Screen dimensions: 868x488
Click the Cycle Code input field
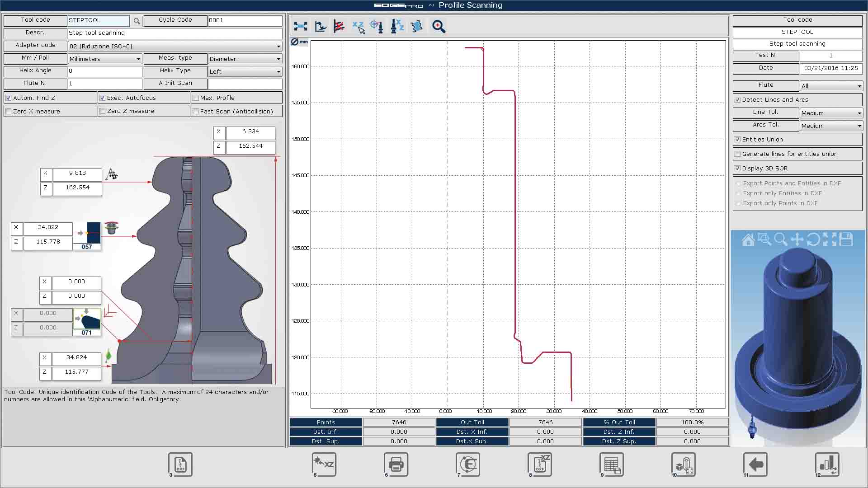click(245, 20)
